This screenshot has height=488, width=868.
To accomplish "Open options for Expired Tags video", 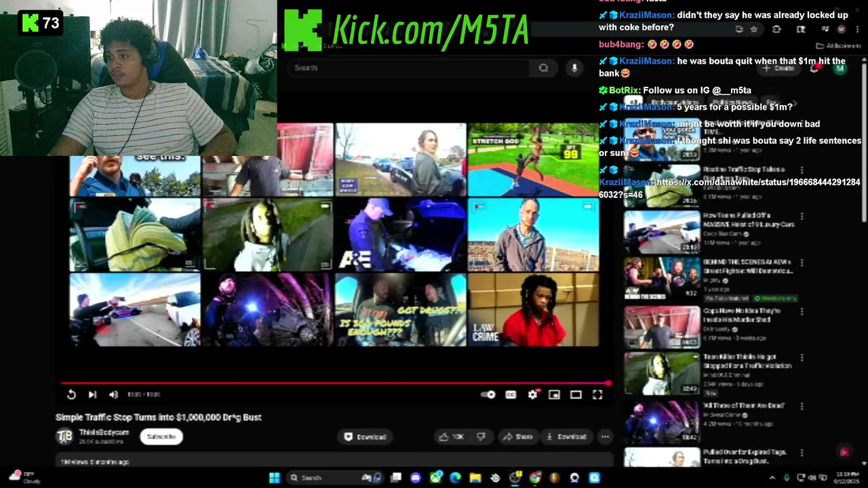I will coord(802,454).
